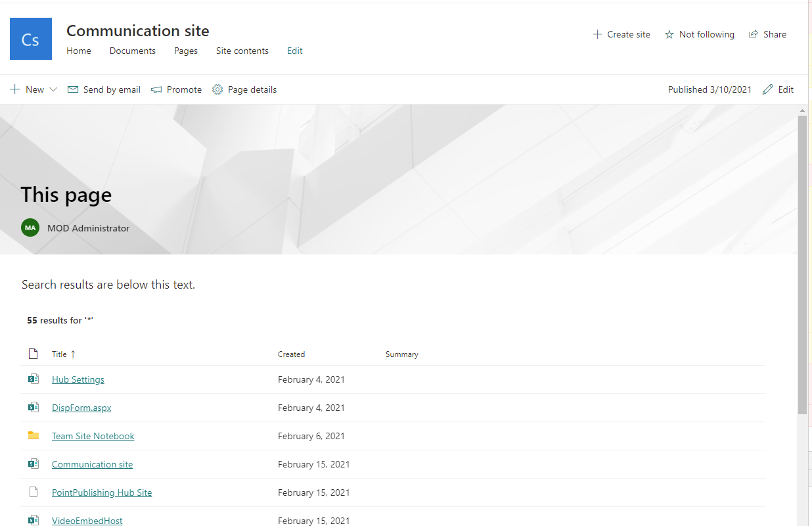
Task: Click the folder icon on Team Site Notebook row
Action: coord(34,435)
